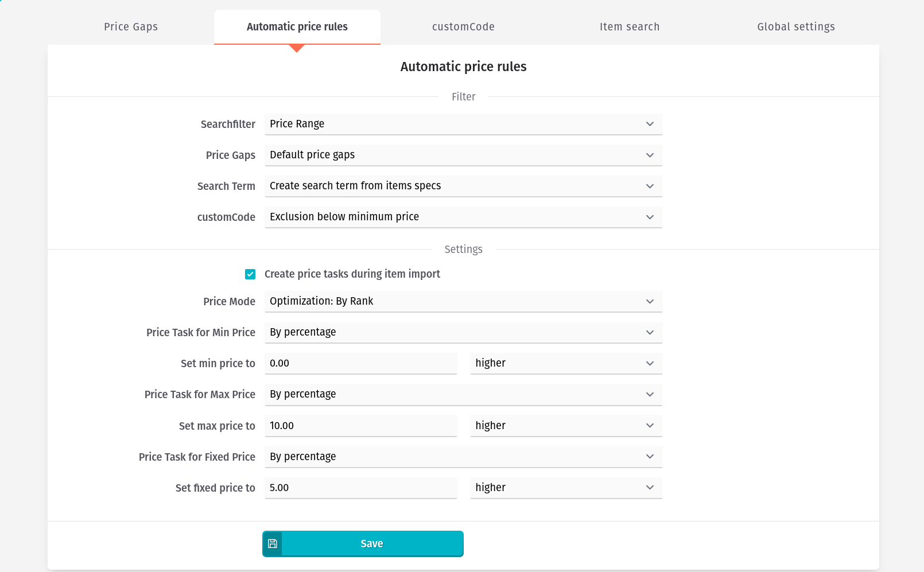This screenshot has width=924, height=572.
Task: Open the Global settings tab
Action: click(796, 27)
